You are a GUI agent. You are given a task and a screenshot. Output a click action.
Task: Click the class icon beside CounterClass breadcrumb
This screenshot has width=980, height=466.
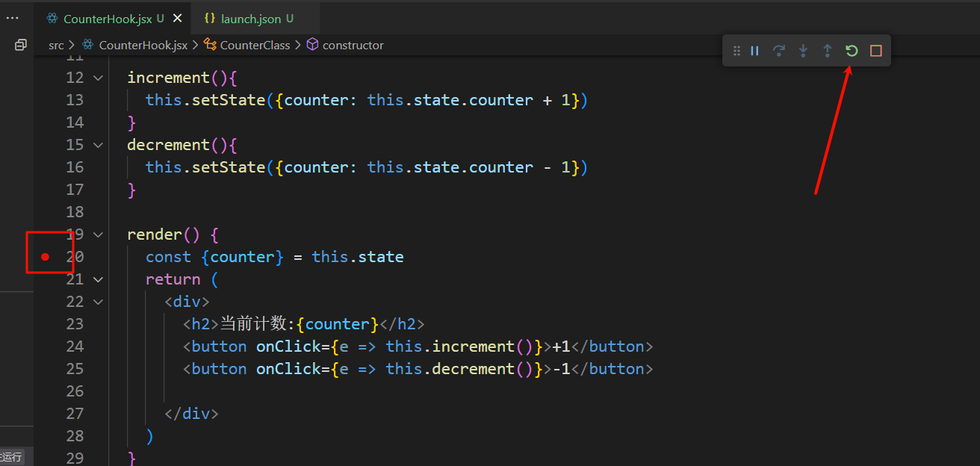[x=210, y=45]
